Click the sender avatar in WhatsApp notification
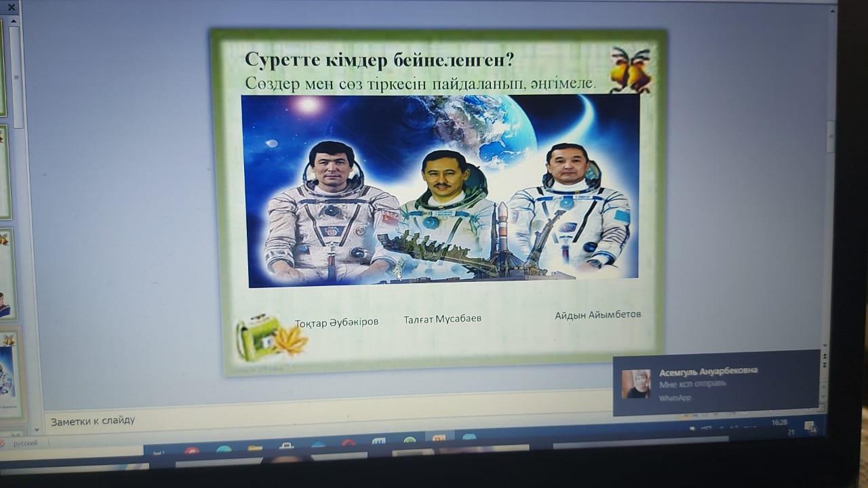 tap(636, 384)
